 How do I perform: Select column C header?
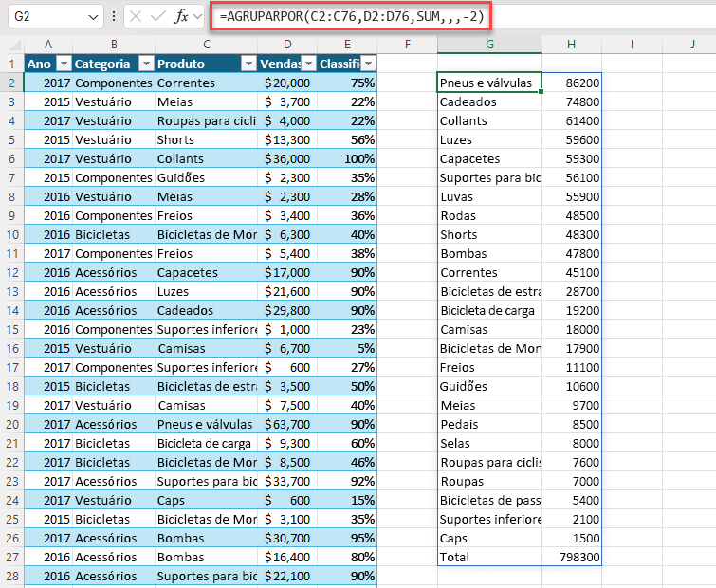point(207,45)
